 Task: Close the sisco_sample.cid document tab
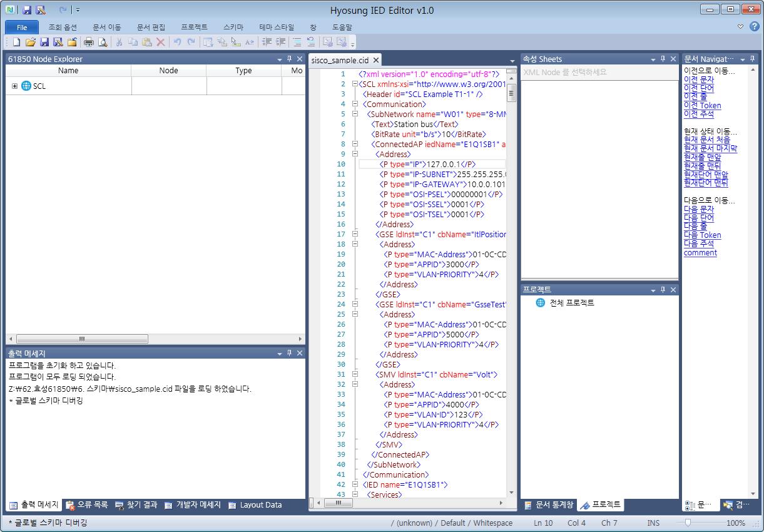(376, 60)
